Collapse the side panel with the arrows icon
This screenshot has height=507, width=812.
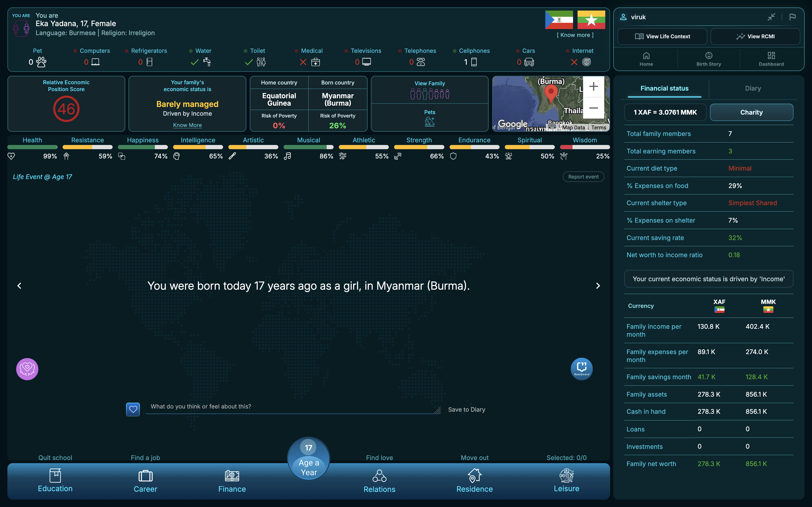pyautogui.click(x=771, y=17)
